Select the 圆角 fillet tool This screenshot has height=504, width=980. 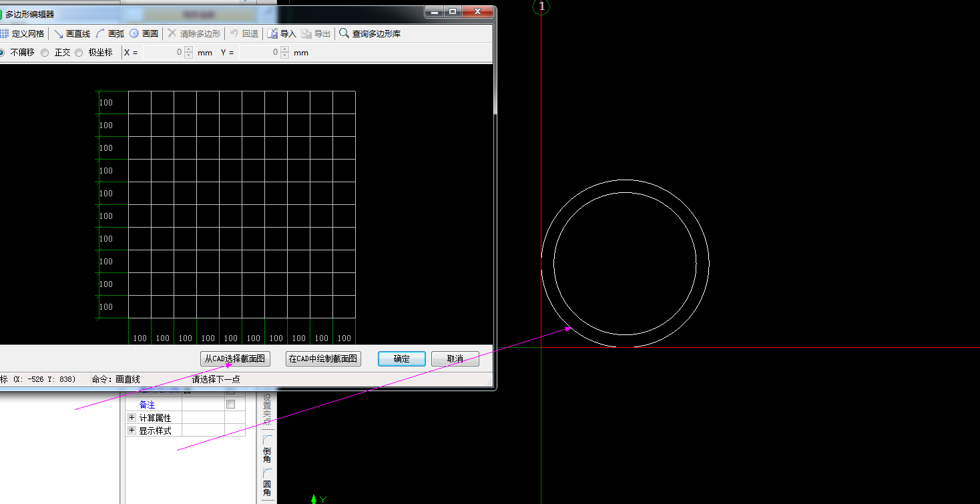267,483
